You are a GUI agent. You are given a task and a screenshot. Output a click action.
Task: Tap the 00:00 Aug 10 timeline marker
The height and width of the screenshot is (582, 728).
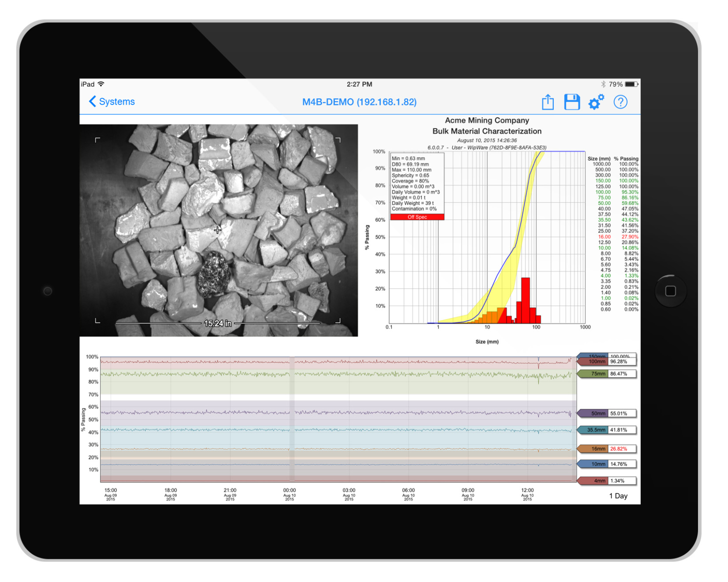click(x=289, y=494)
